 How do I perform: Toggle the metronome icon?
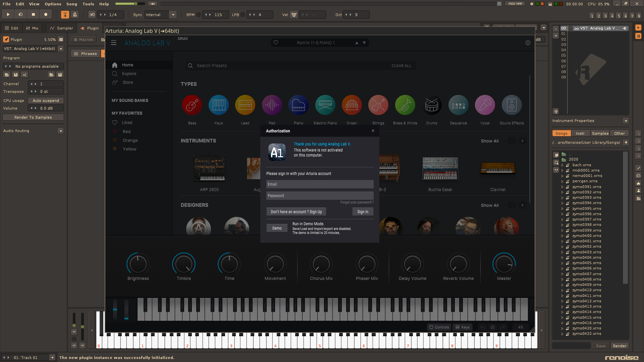tap(75, 14)
